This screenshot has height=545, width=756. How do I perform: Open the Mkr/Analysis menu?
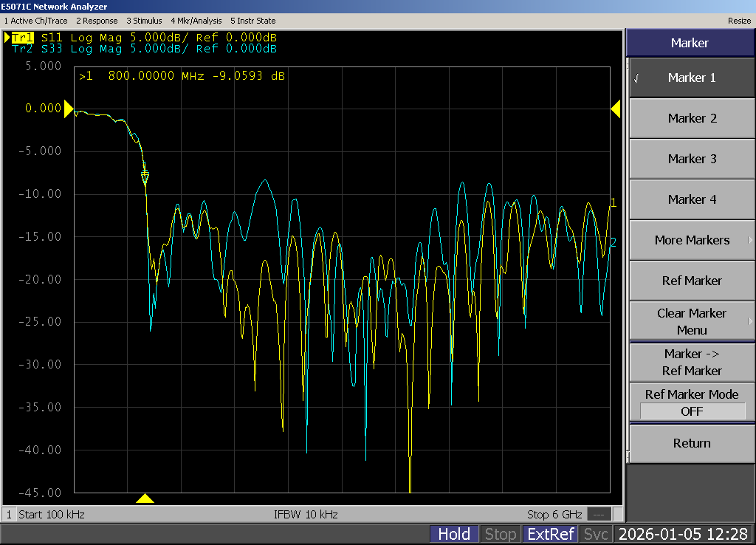[x=196, y=21]
